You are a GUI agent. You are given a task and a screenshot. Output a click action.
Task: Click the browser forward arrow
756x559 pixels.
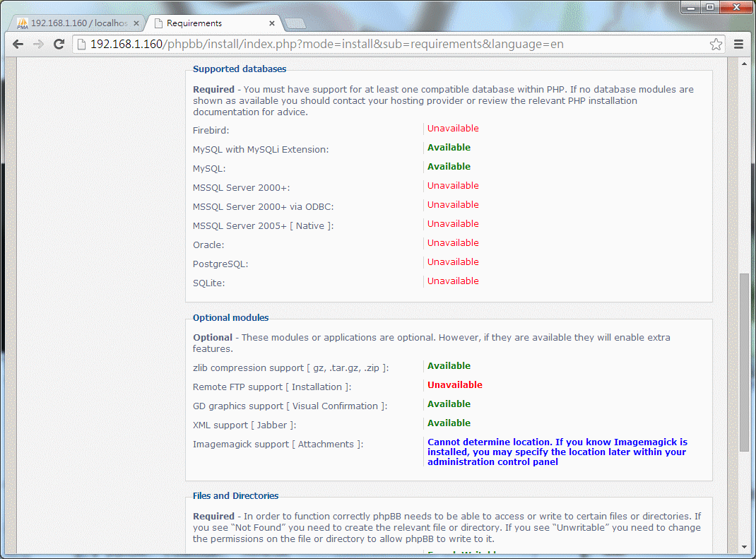click(x=39, y=45)
